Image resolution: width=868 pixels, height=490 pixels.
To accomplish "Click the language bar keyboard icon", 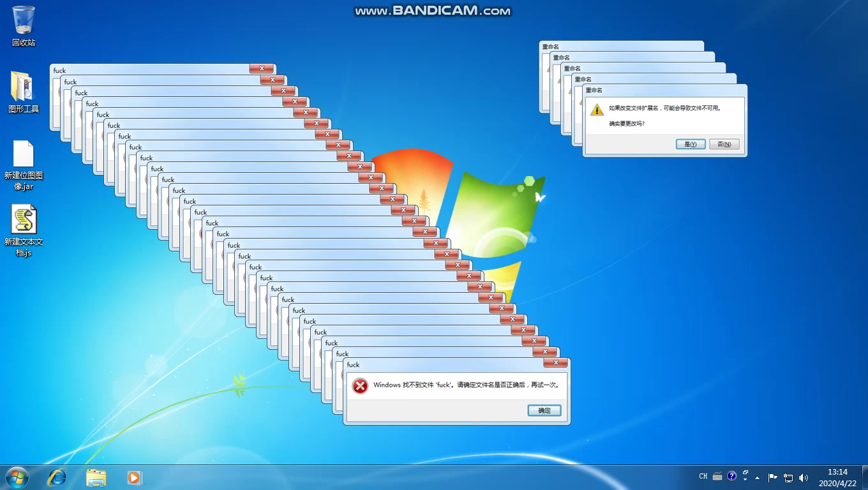I will coord(717,476).
